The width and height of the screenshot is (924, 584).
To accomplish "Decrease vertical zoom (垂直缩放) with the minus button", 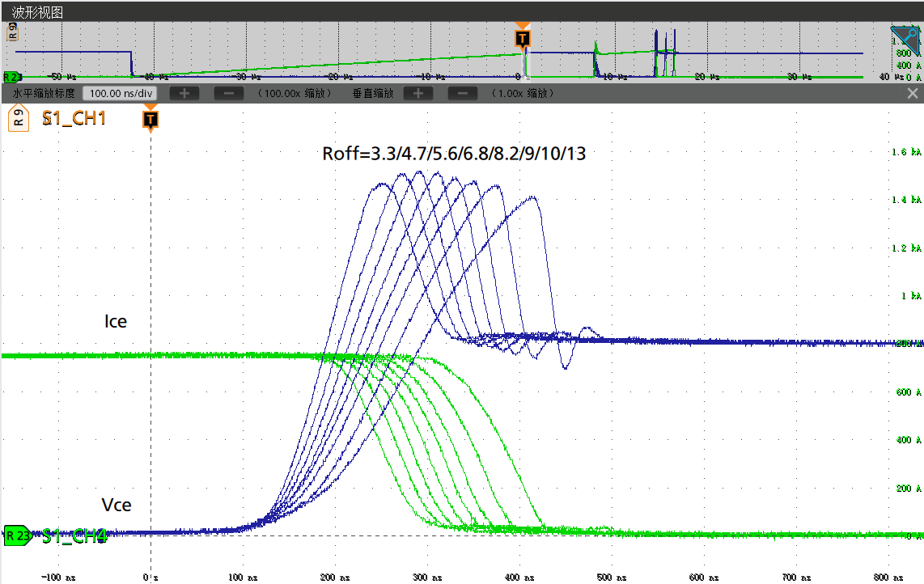I will [463, 93].
